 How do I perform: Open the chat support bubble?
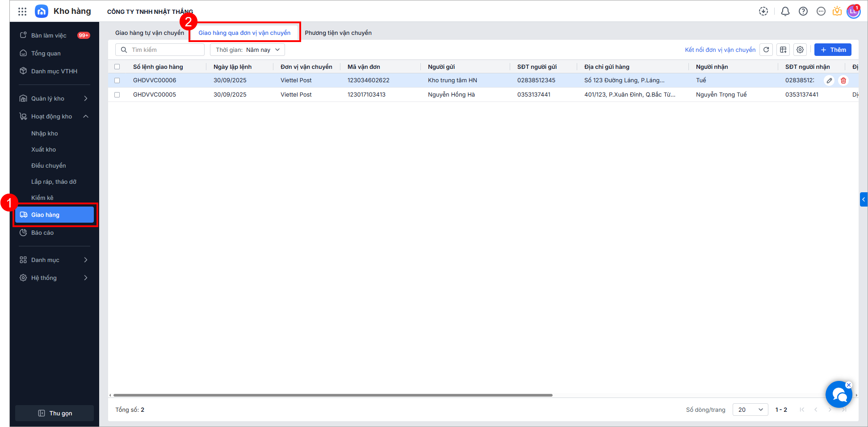pos(839,394)
